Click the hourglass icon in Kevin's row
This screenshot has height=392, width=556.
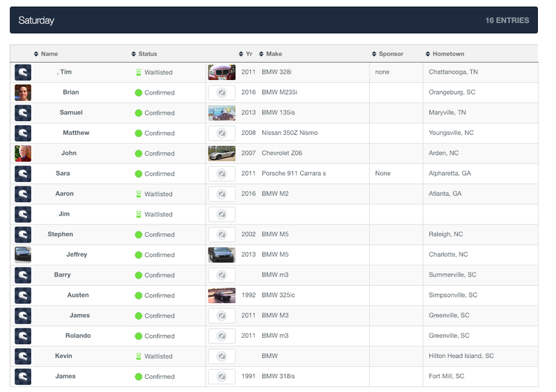[x=138, y=356]
